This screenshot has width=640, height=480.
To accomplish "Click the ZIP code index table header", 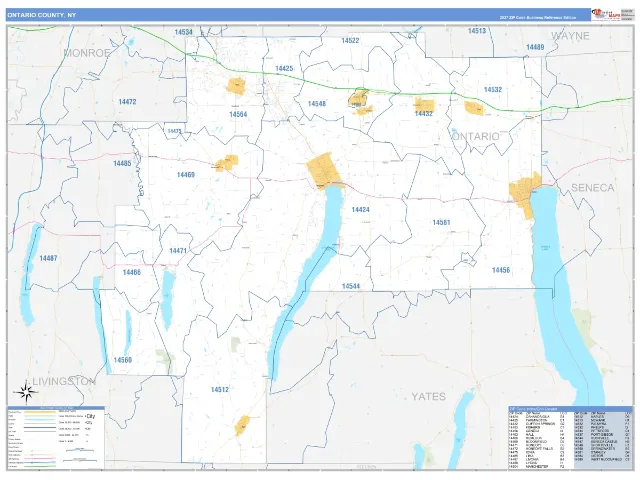I will pyautogui.click(x=570, y=409).
